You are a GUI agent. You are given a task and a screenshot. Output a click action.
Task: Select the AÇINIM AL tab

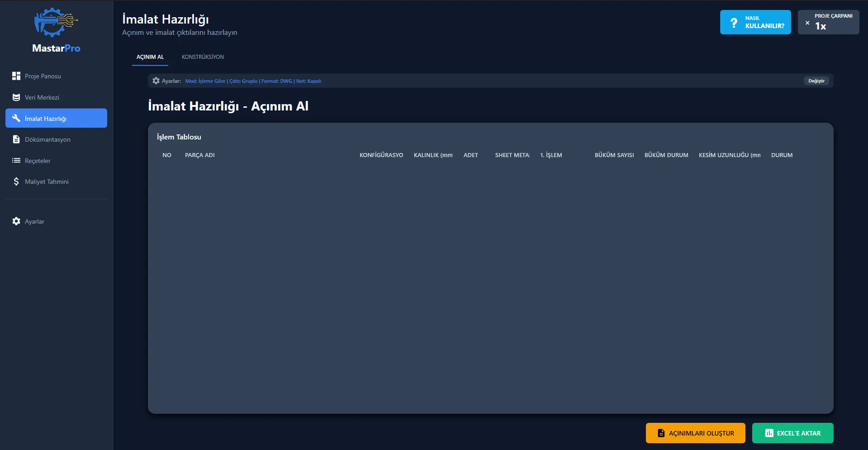[x=150, y=57]
